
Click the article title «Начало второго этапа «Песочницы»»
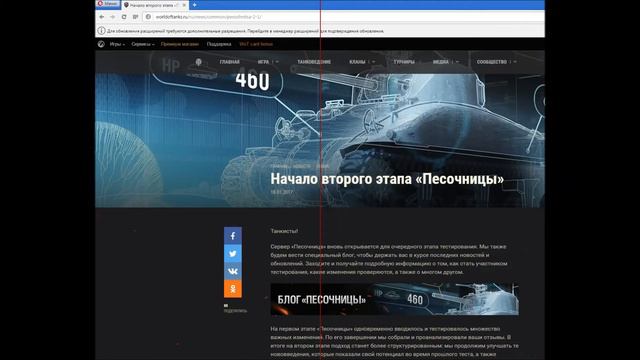387,179
